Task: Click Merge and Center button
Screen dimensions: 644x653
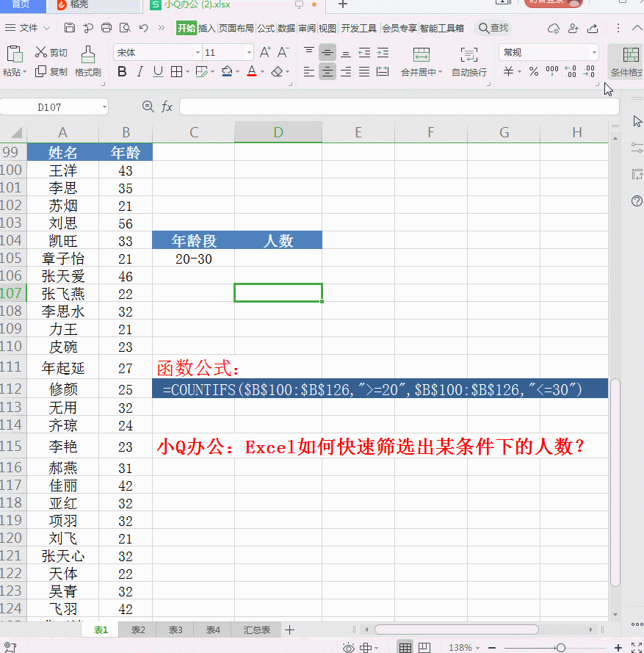Action: click(x=422, y=61)
